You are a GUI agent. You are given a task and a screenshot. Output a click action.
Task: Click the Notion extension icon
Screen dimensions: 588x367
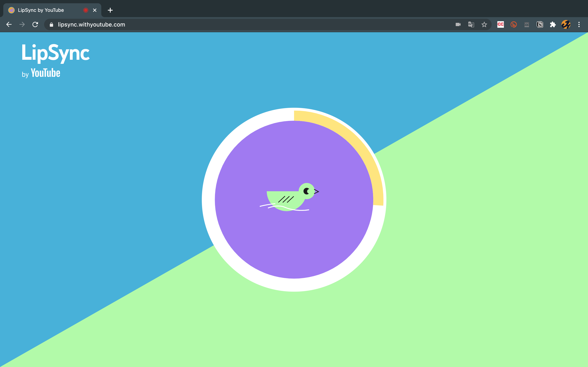540,24
